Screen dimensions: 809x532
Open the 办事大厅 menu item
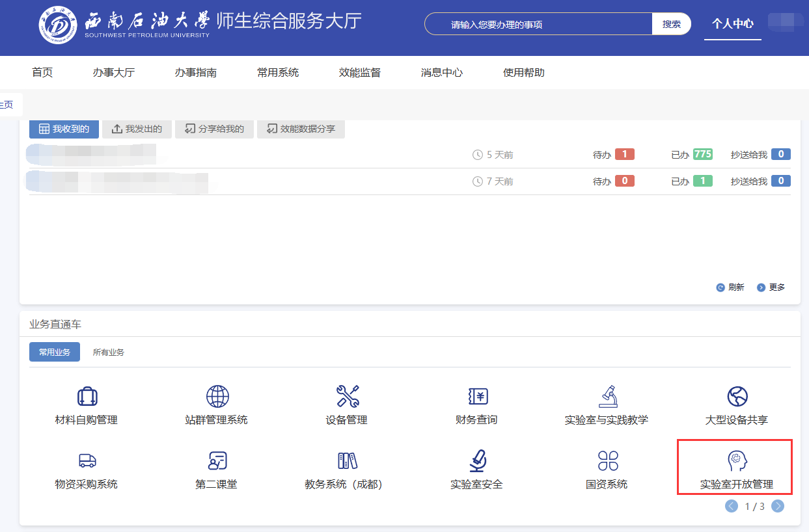(x=113, y=73)
